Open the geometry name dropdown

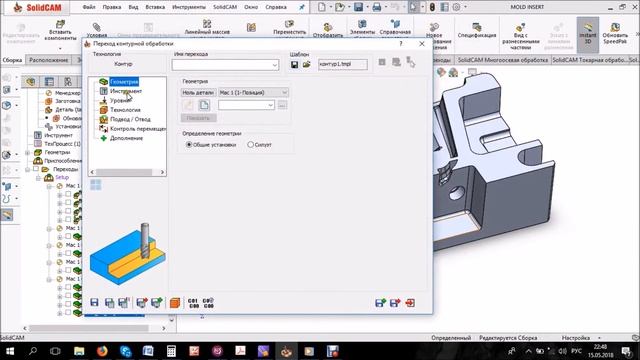coord(270,105)
